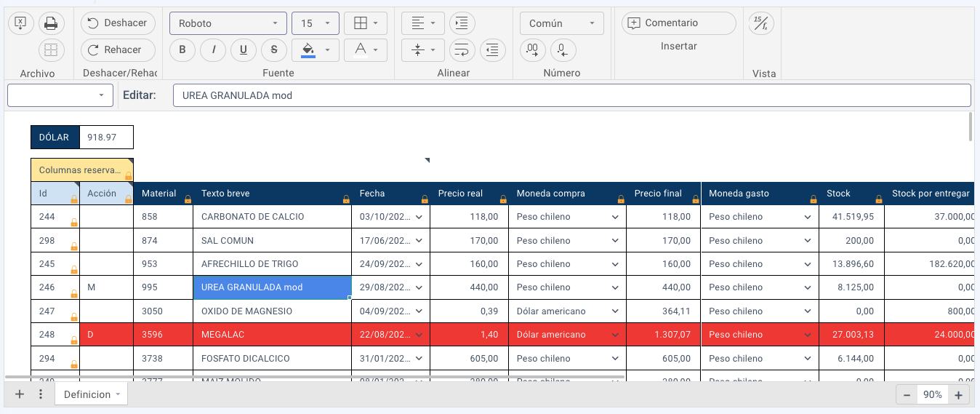Open Fecha dropdown for CARBONATO DE CALCIO row
Viewport: 980px width, 414px height.
[x=418, y=217]
